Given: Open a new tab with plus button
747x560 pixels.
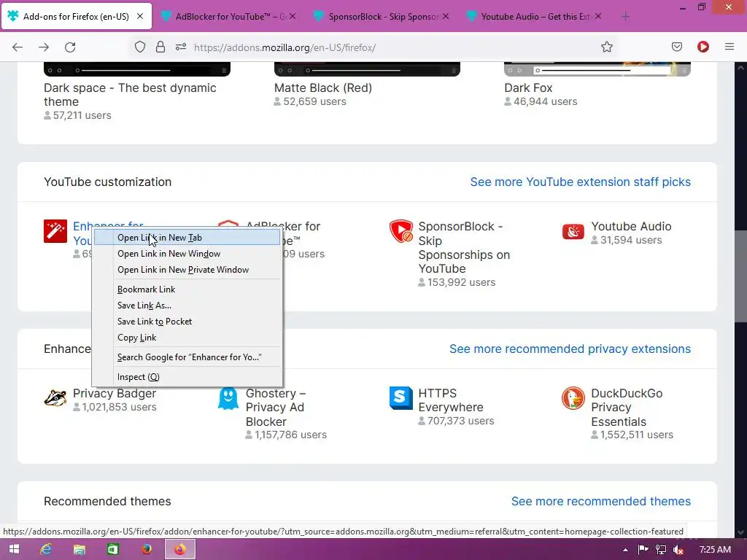Looking at the screenshot, I should (x=625, y=17).
